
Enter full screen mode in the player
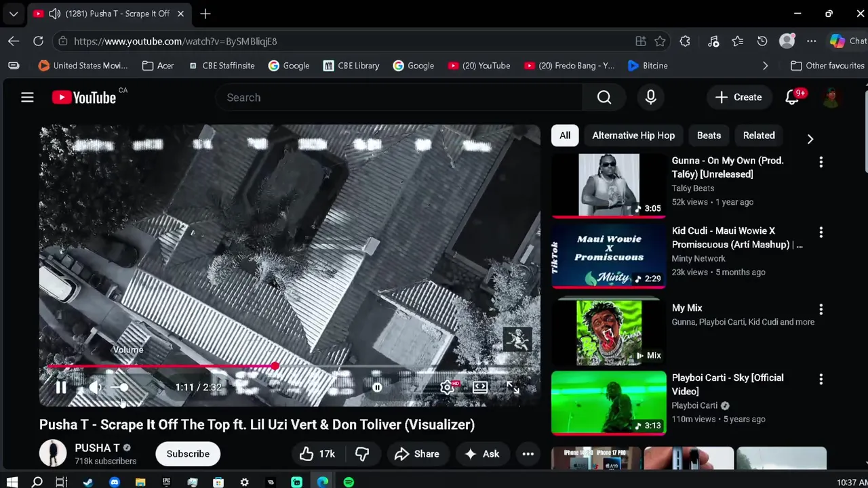tap(513, 387)
